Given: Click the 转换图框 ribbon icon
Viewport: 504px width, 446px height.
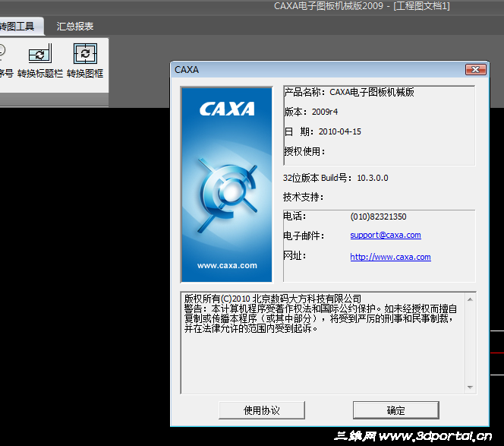Looking at the screenshot, I should pos(85,61).
